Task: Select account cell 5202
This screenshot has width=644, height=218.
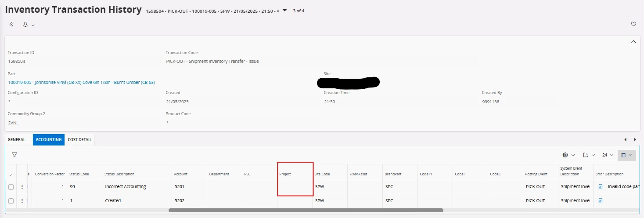Action: point(180,201)
